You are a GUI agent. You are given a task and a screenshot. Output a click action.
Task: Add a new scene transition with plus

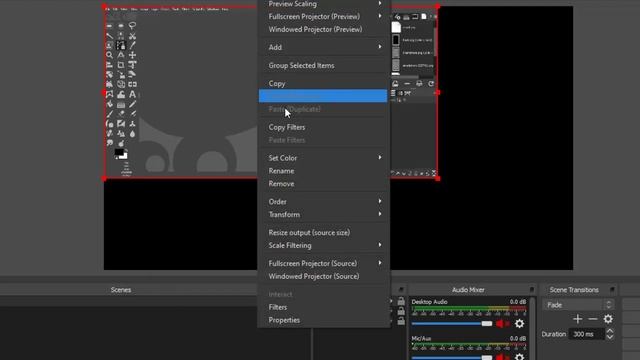tap(578, 319)
